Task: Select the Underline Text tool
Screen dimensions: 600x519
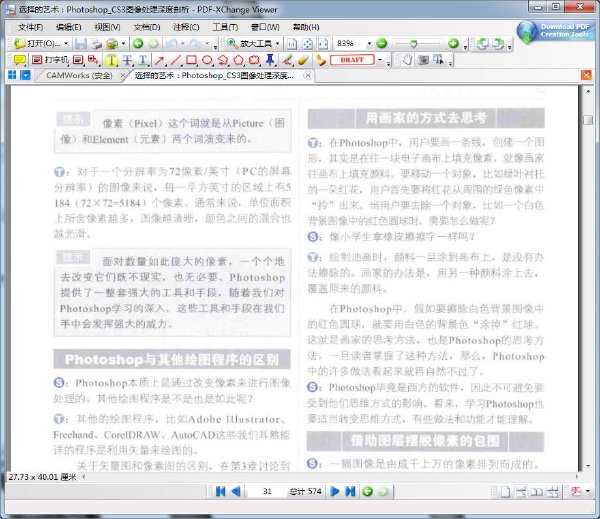Action: [x=143, y=60]
